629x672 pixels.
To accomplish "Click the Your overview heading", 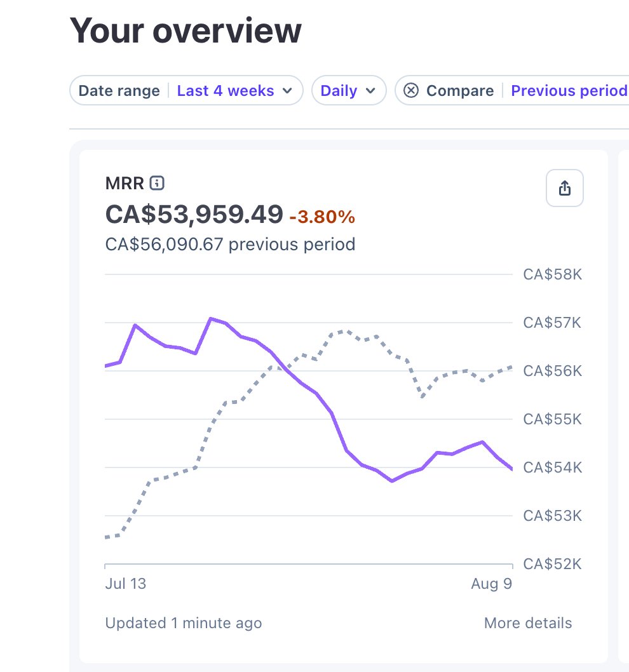I will point(186,30).
